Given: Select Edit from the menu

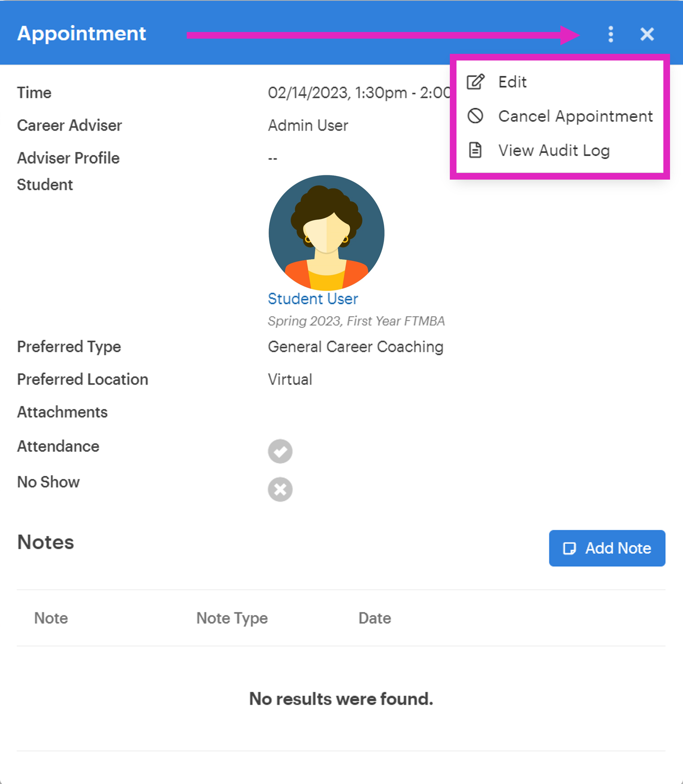Looking at the screenshot, I should [512, 82].
